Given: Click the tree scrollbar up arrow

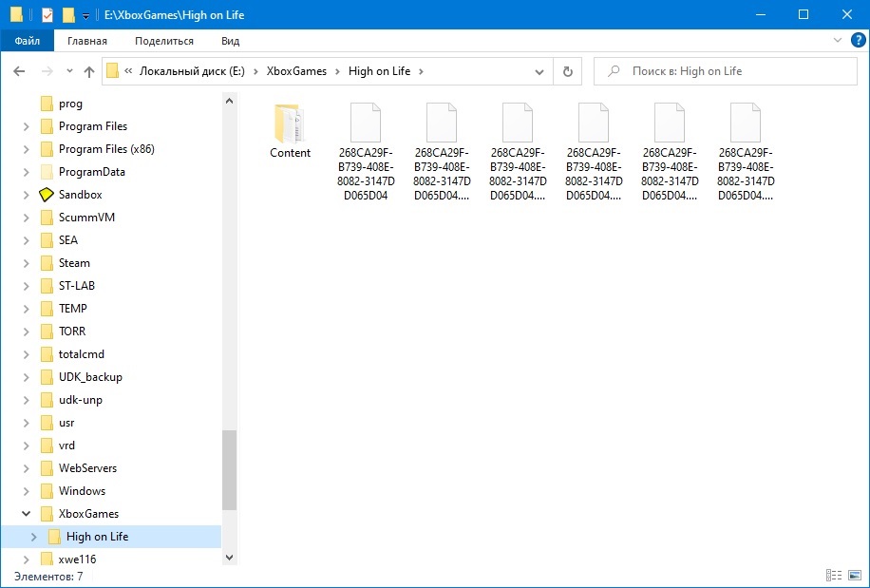Looking at the screenshot, I should (230, 101).
